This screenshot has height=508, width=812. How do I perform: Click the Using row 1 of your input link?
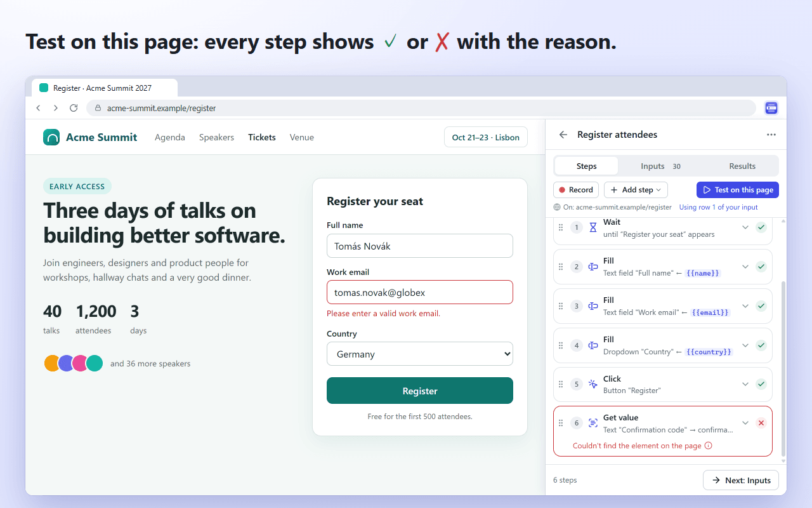(x=718, y=207)
